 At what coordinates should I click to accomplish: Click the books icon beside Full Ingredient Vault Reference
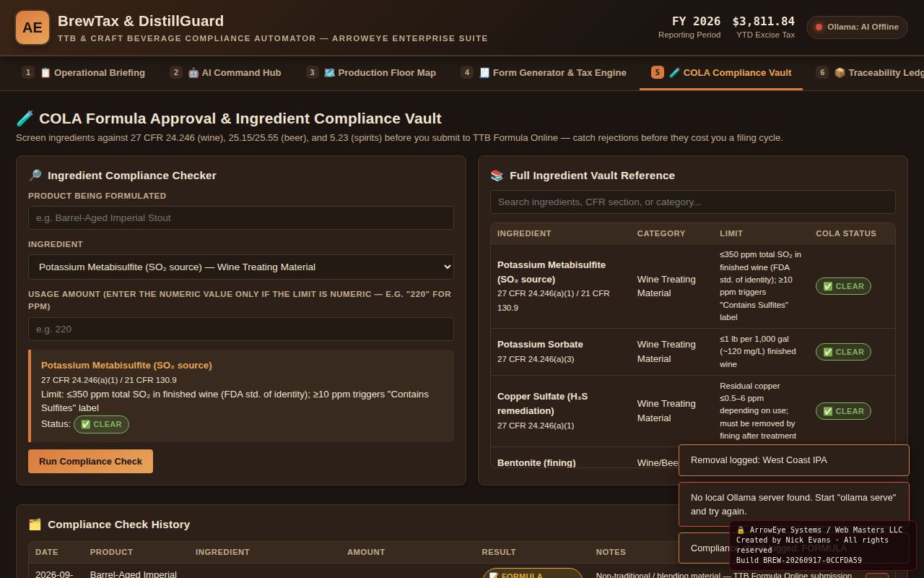pyautogui.click(x=497, y=176)
